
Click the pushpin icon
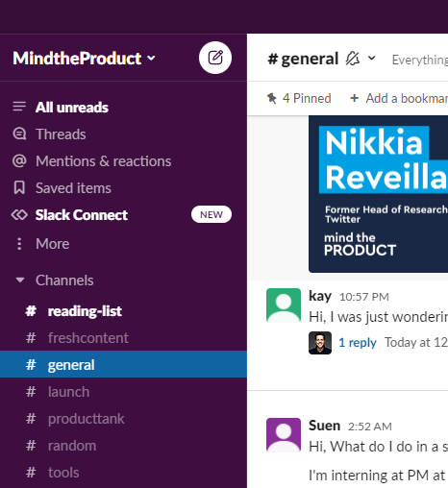click(271, 98)
